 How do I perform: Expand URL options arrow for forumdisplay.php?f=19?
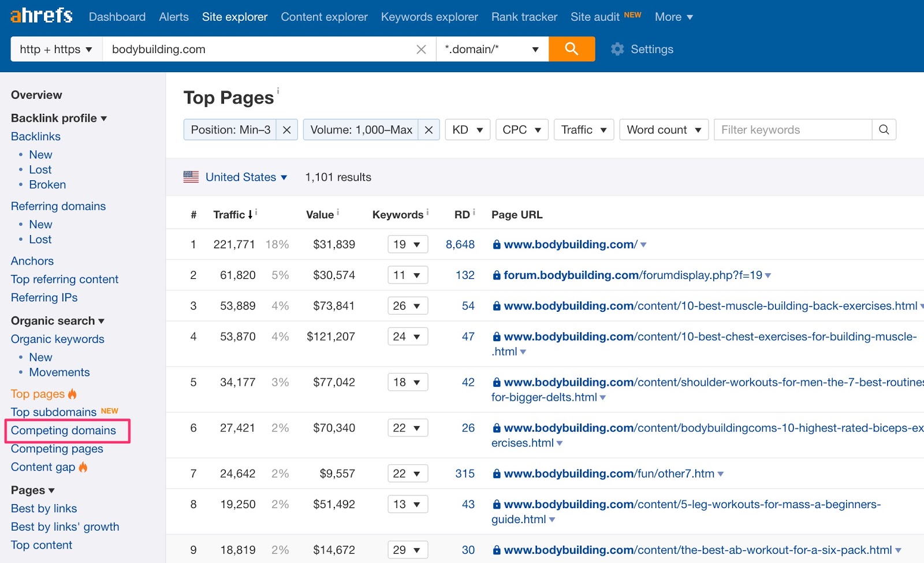pos(768,275)
